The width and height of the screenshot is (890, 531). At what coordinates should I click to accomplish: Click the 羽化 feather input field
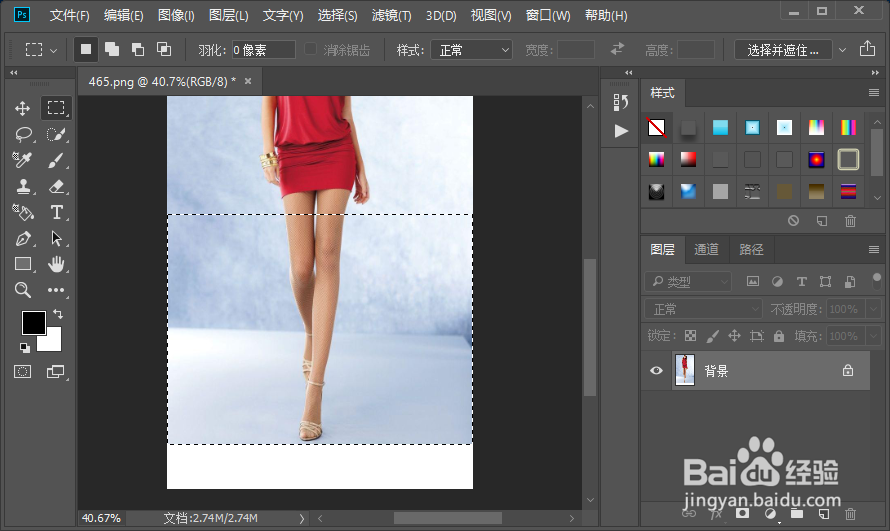pos(263,49)
